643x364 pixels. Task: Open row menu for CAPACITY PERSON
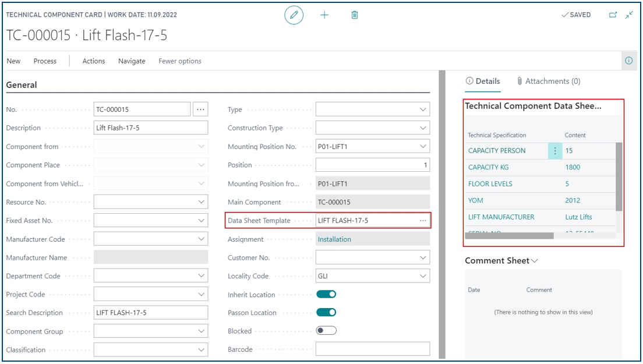pyautogui.click(x=555, y=151)
